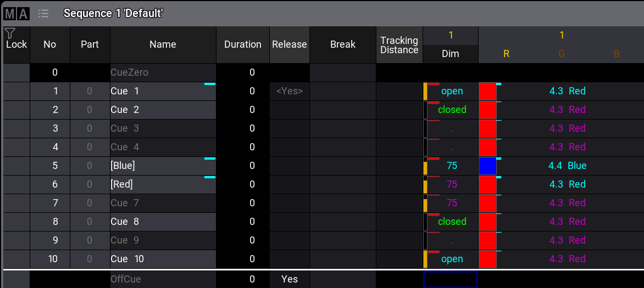Select the Release column header
Viewport: 644px width, 288px height.
[x=289, y=44]
